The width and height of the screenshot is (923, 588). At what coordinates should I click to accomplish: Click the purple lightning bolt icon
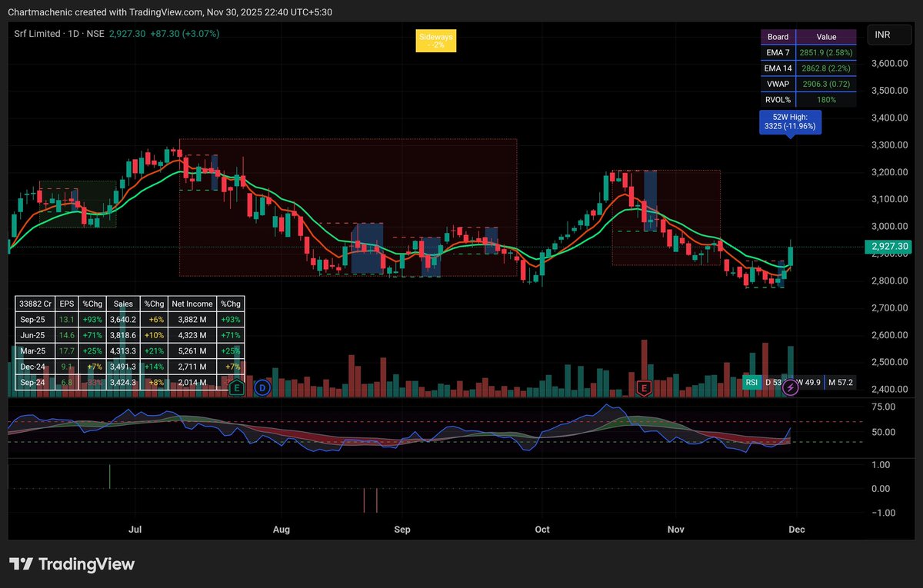[791, 387]
